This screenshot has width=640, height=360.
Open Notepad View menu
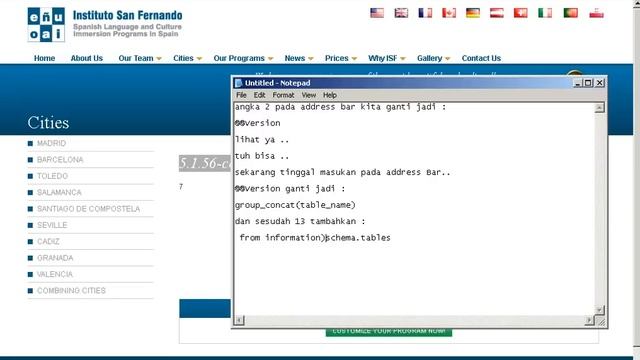click(x=309, y=95)
